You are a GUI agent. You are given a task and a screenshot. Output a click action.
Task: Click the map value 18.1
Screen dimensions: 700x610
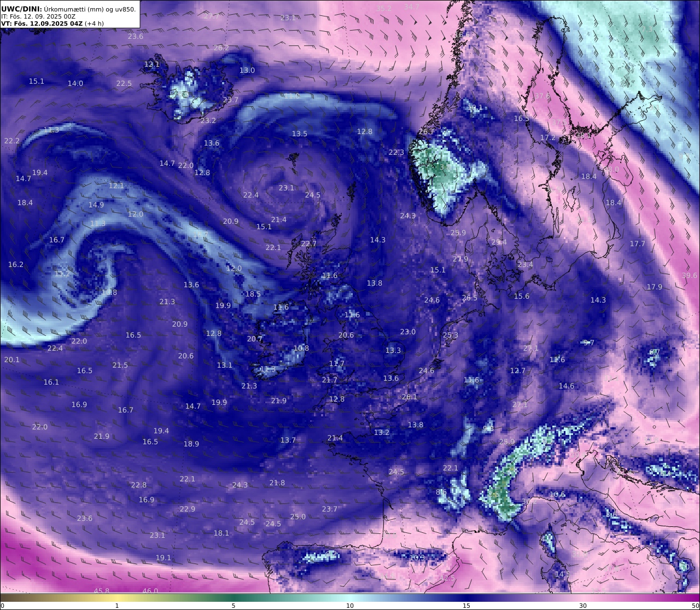tap(221, 533)
